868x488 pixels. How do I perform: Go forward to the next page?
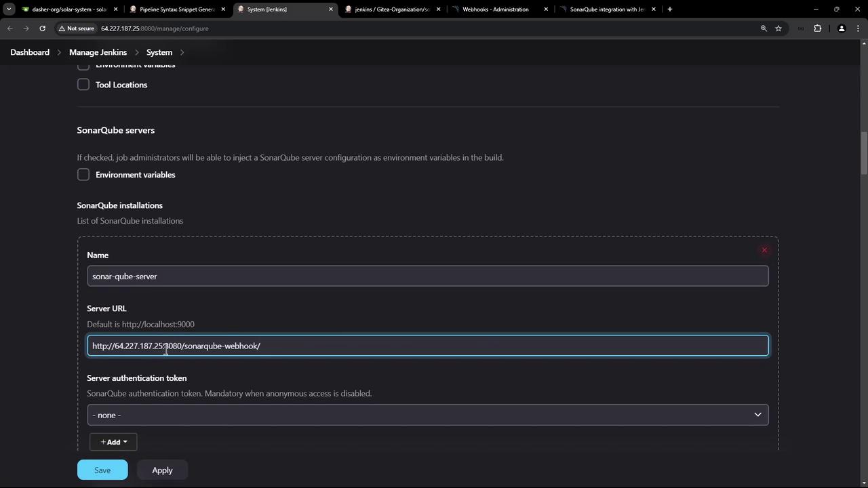(26, 28)
